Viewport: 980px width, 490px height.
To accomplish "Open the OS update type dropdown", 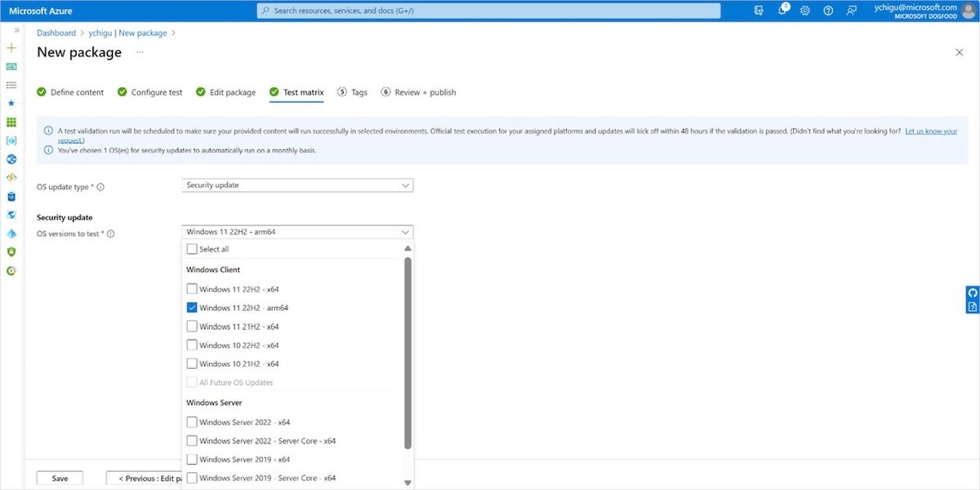I will tap(297, 185).
